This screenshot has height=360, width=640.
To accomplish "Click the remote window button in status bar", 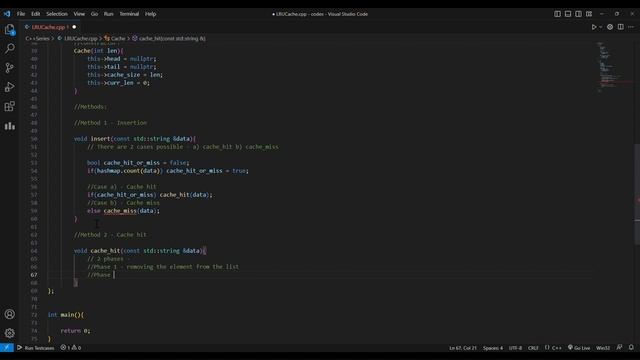I will (x=7, y=348).
